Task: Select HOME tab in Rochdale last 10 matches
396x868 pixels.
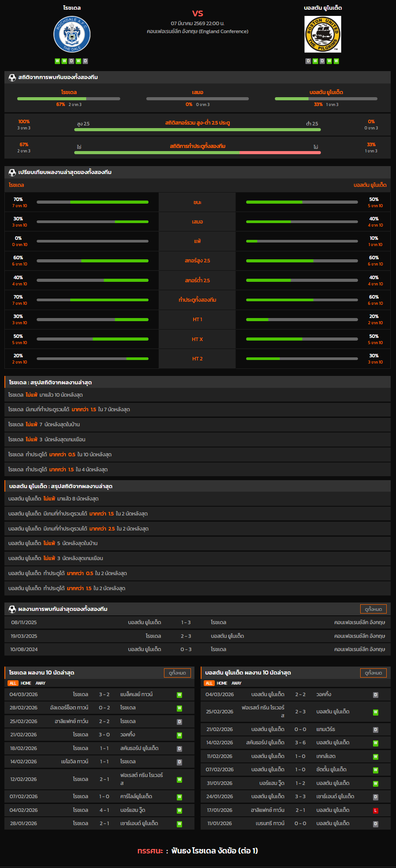Action: pos(26,683)
